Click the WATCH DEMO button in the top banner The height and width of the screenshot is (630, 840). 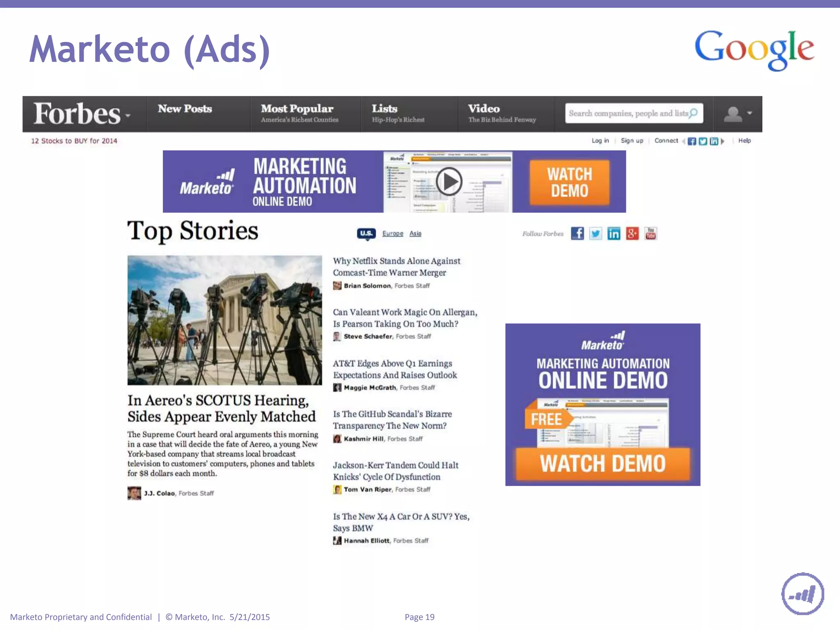pyautogui.click(x=569, y=183)
